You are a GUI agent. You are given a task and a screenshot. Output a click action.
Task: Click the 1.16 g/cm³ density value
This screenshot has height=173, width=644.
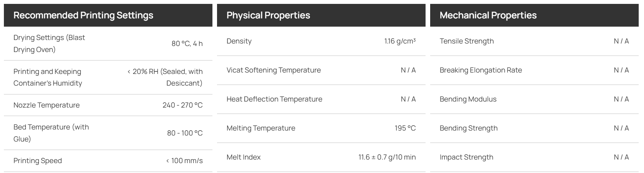point(400,41)
